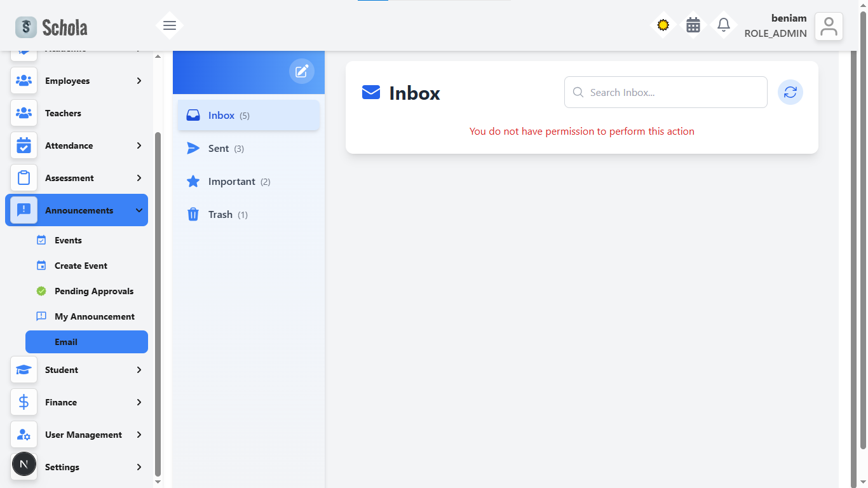Open the calendar icon in header
Image resolution: width=868 pixels, height=488 pixels.
(x=693, y=25)
